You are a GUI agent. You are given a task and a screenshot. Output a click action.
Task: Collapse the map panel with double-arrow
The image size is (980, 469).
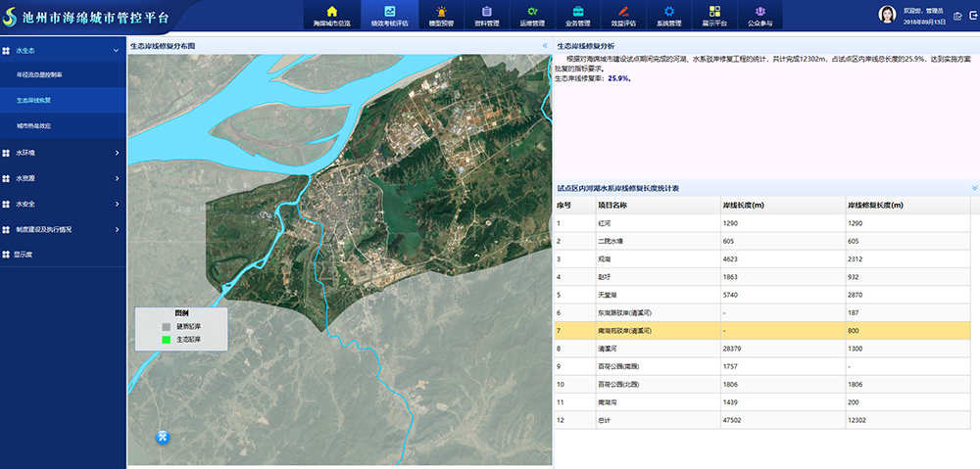coord(545,46)
